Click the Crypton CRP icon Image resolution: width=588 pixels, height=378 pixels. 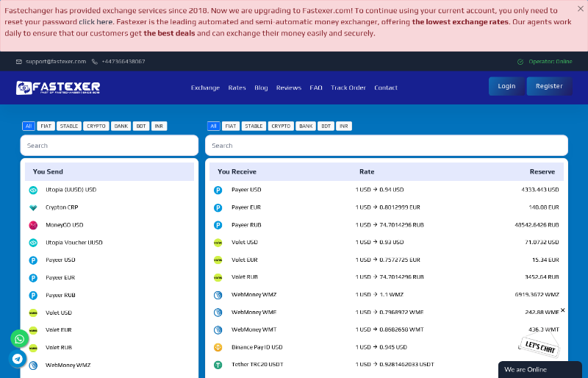point(33,207)
